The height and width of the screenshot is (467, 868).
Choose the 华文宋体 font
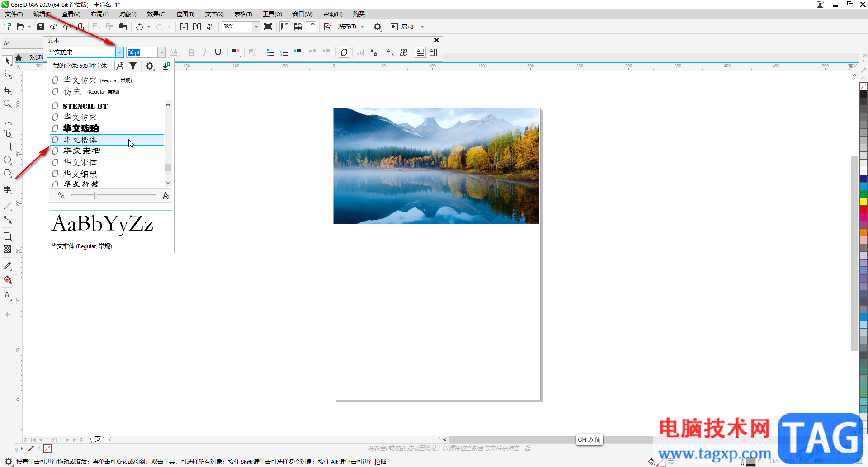click(x=107, y=162)
